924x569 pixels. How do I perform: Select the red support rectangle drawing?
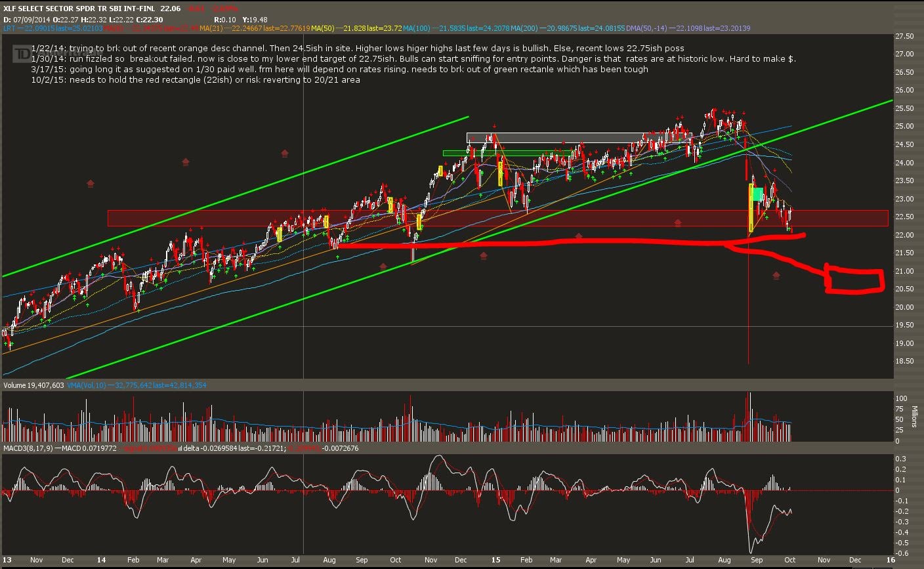point(497,218)
